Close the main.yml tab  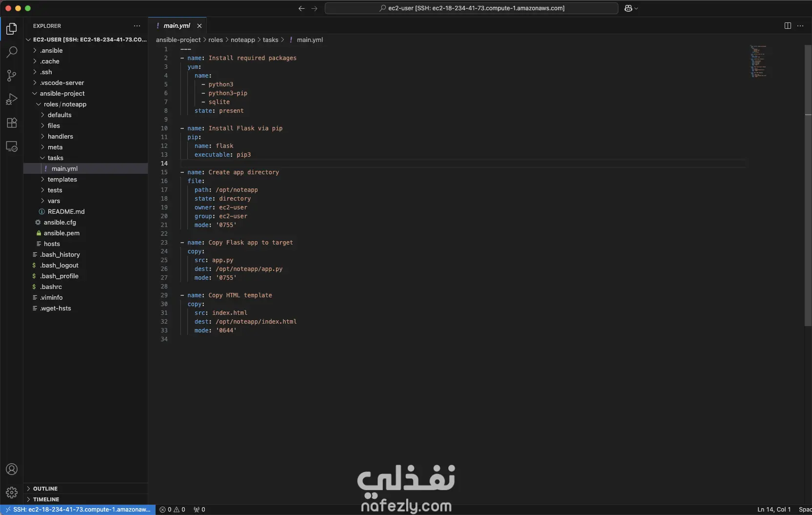pos(199,25)
